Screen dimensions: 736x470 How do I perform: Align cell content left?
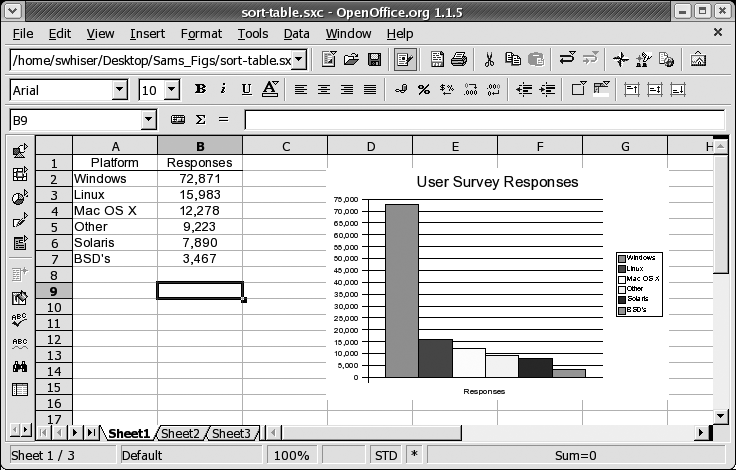point(300,89)
